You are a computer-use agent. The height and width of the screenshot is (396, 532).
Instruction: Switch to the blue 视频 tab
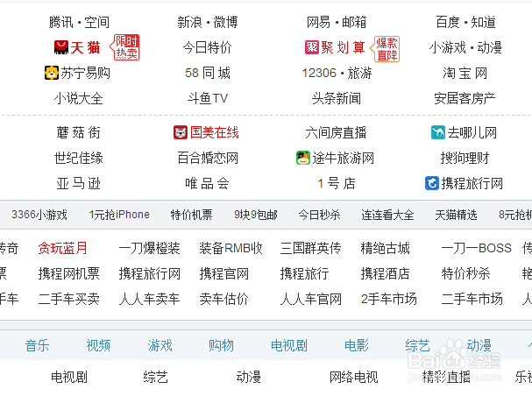point(98,345)
